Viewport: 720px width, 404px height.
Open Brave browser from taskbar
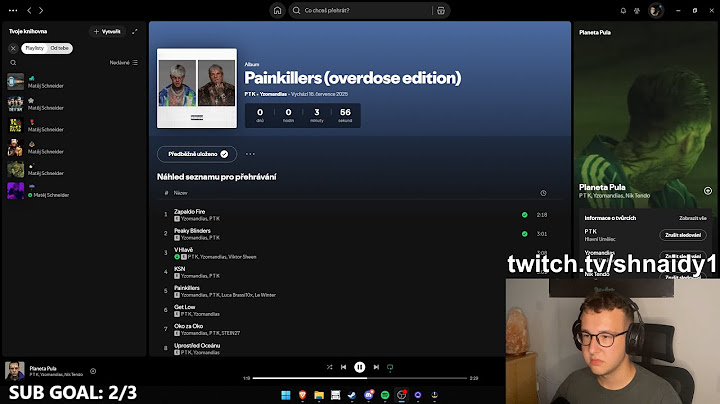[x=302, y=395]
